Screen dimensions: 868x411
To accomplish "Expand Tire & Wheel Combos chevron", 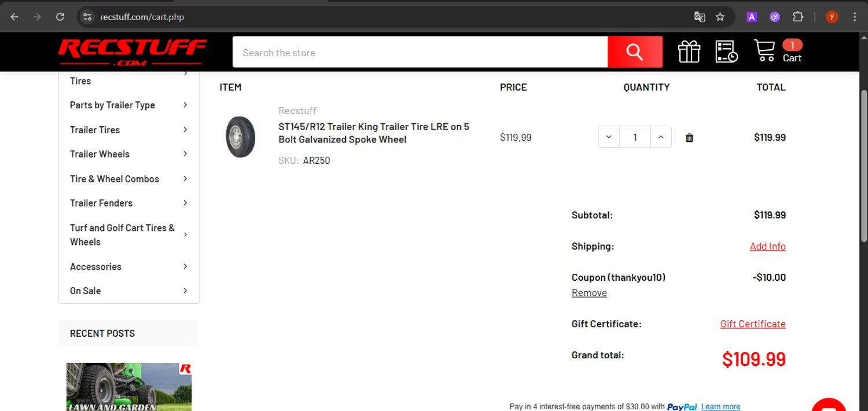I will pos(185,179).
